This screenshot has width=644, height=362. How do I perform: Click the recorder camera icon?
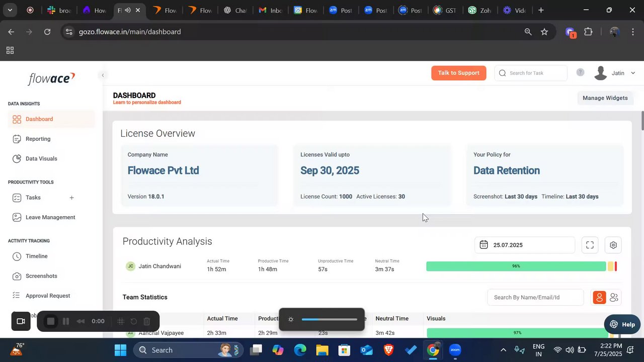coord(21,321)
